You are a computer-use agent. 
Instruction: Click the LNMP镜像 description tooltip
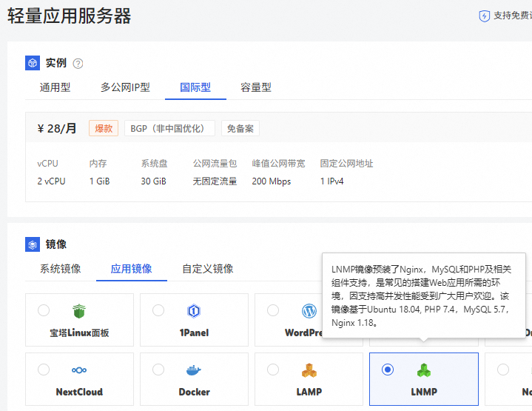coord(424,295)
